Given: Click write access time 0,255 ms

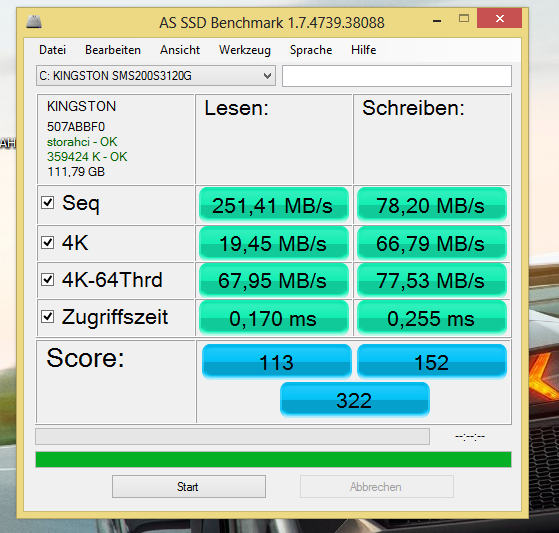Looking at the screenshot, I should [x=431, y=318].
